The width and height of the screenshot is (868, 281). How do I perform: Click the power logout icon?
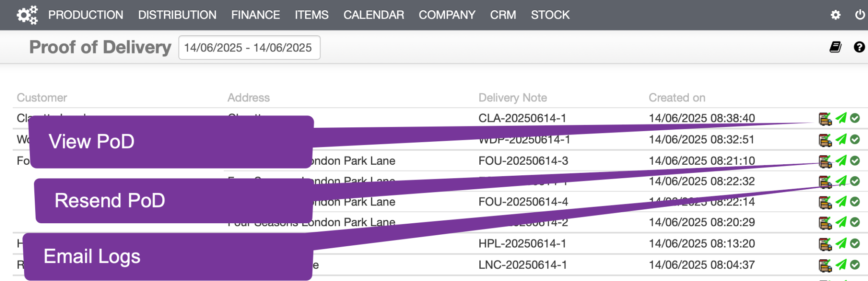click(x=860, y=15)
